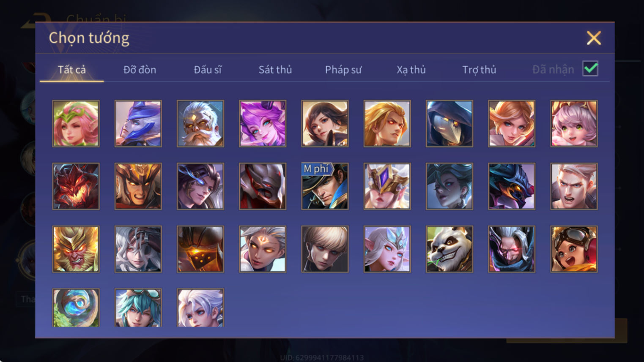Choose the Monkey King golden-faced hero

[76, 249]
